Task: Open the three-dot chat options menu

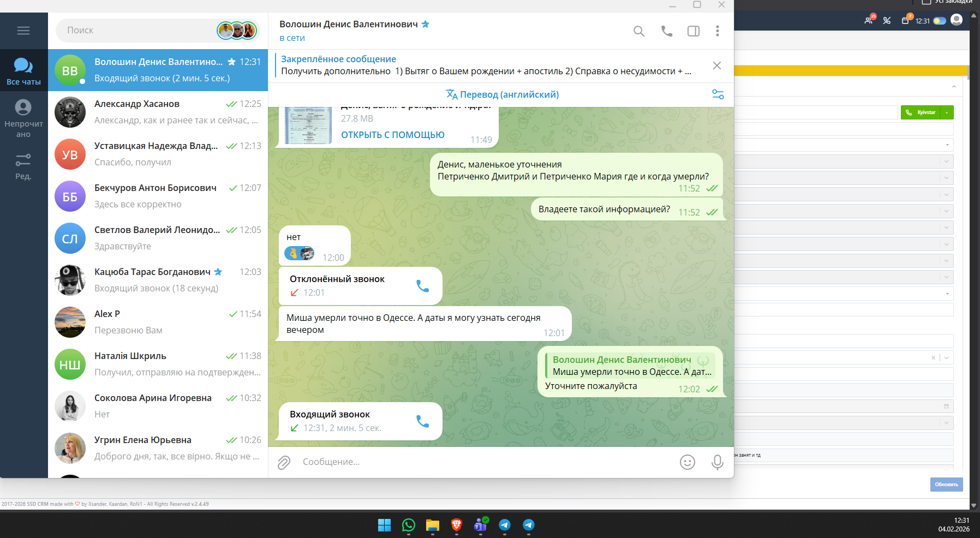Action: [718, 31]
